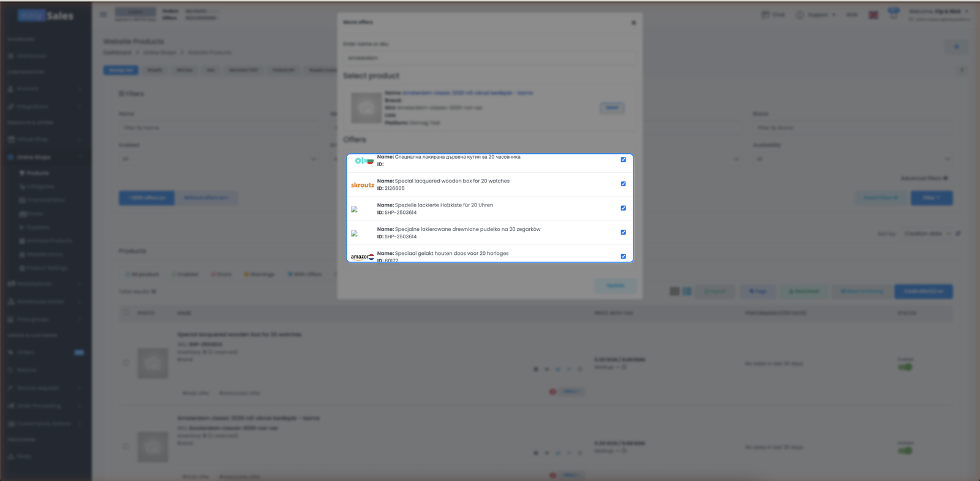This screenshot has height=481, width=980.
Task: Uncheck the skroutz offer ID 2126605 checkbox
Action: click(624, 184)
